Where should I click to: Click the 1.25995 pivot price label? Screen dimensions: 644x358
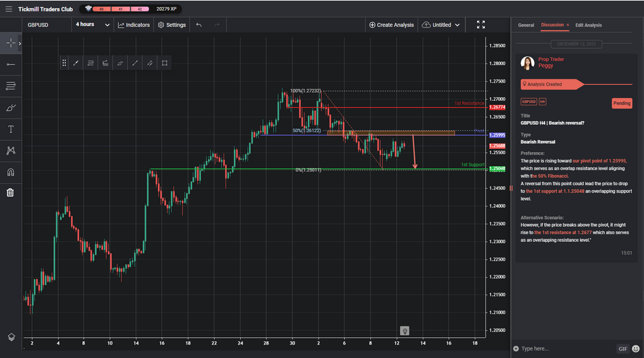tap(497, 135)
